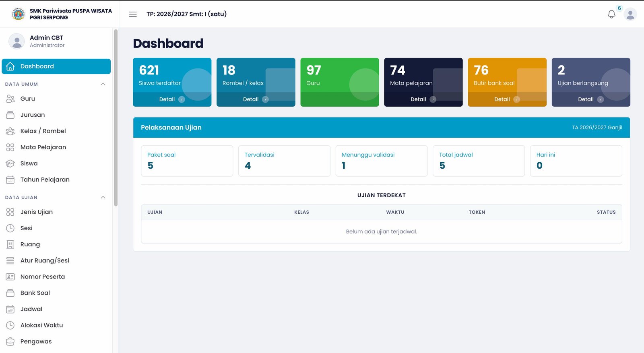Click the Hari ini stat box
Image resolution: width=644 pixels, height=353 pixels.
pyautogui.click(x=576, y=161)
